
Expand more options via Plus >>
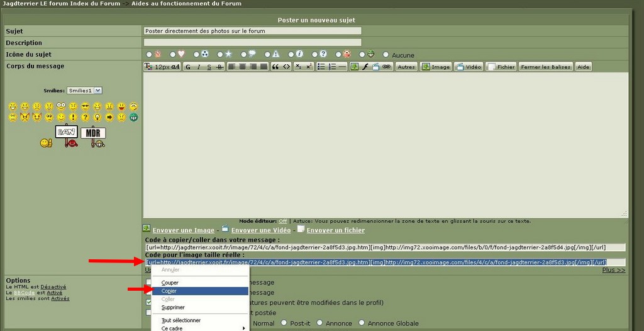click(614, 270)
